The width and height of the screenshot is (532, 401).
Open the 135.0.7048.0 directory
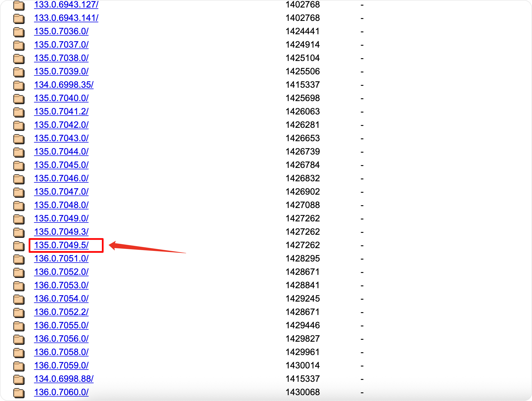tap(61, 205)
